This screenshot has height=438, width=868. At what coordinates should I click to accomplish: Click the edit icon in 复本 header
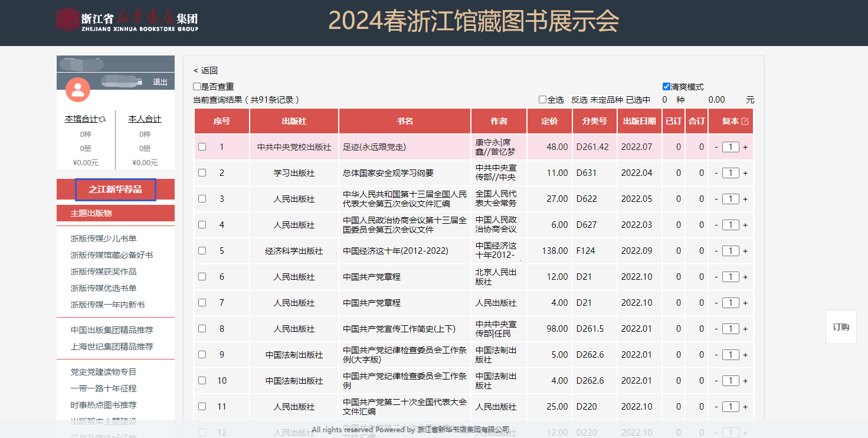click(x=745, y=121)
